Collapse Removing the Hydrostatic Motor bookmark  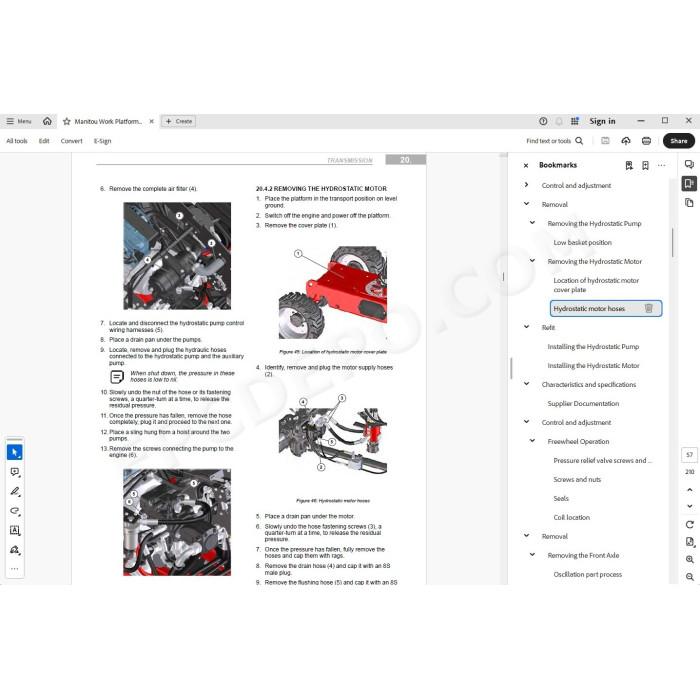[532, 261]
